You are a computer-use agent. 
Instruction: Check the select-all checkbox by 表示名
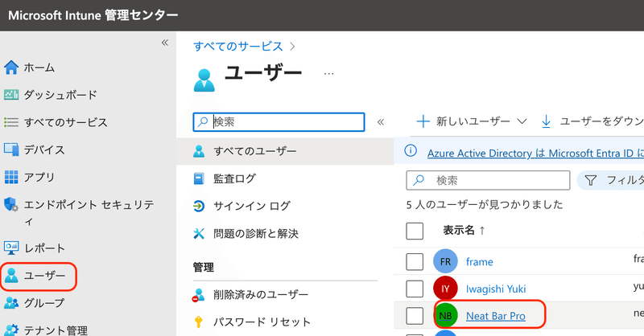click(415, 231)
